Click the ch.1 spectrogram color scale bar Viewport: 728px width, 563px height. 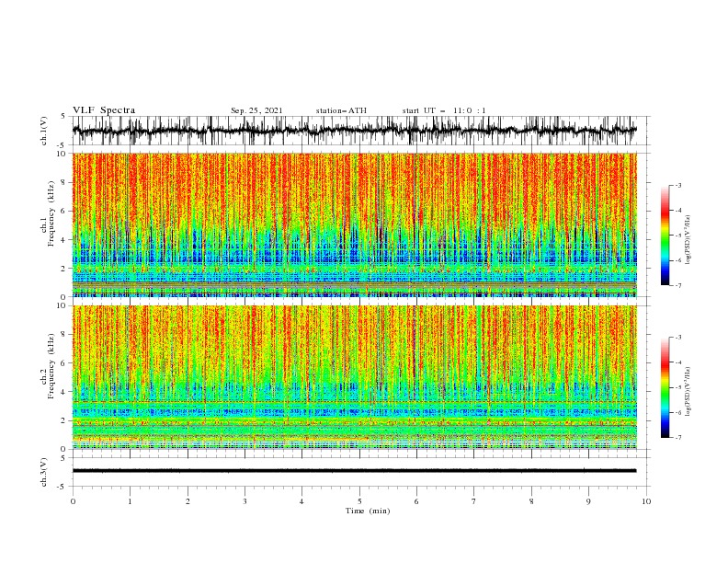pos(665,236)
